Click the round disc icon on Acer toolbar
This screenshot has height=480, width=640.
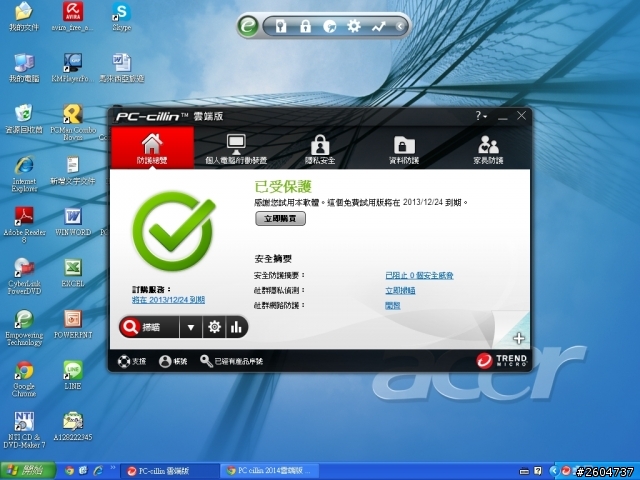click(x=329, y=27)
